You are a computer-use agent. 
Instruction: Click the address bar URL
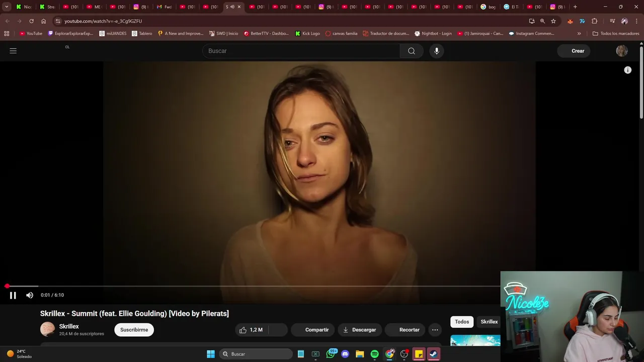(x=103, y=21)
